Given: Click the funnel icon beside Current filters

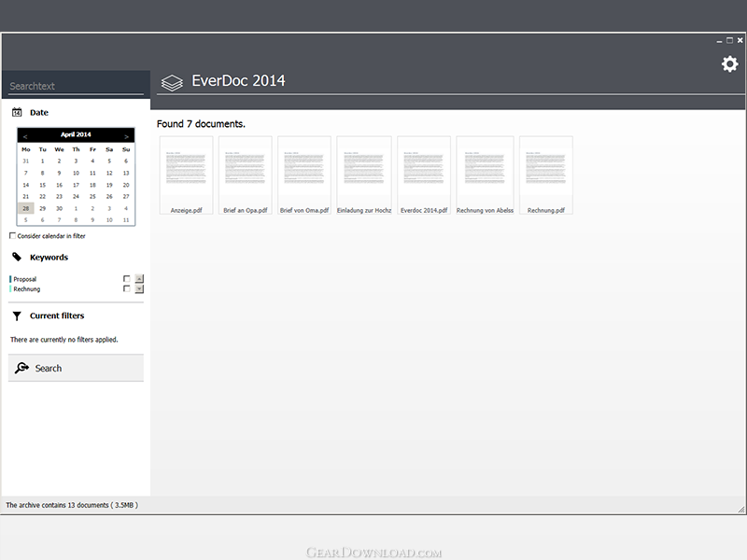Looking at the screenshot, I should (x=17, y=316).
